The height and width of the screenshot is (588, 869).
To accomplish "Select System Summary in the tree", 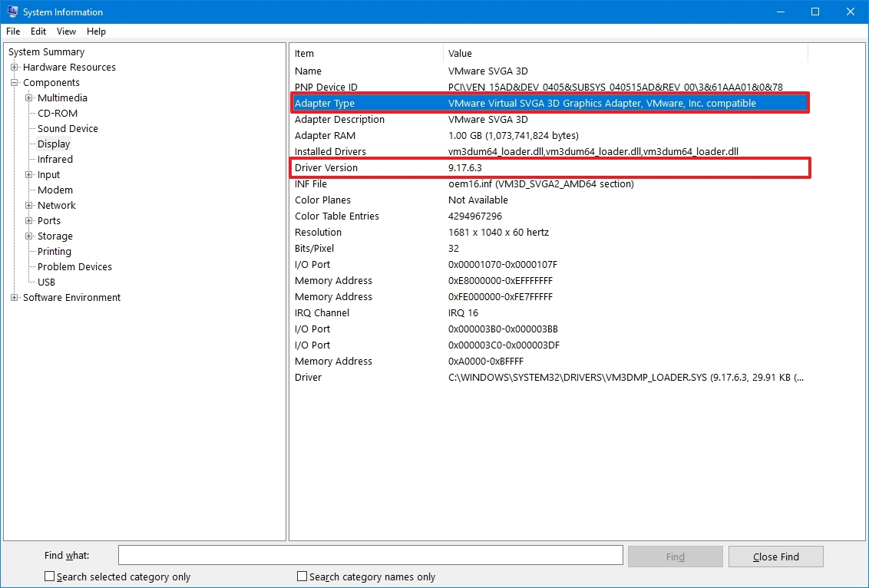I will tap(46, 52).
